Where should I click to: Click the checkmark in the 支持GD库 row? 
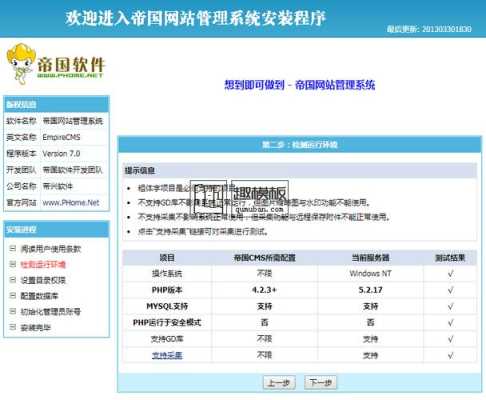pos(450,339)
